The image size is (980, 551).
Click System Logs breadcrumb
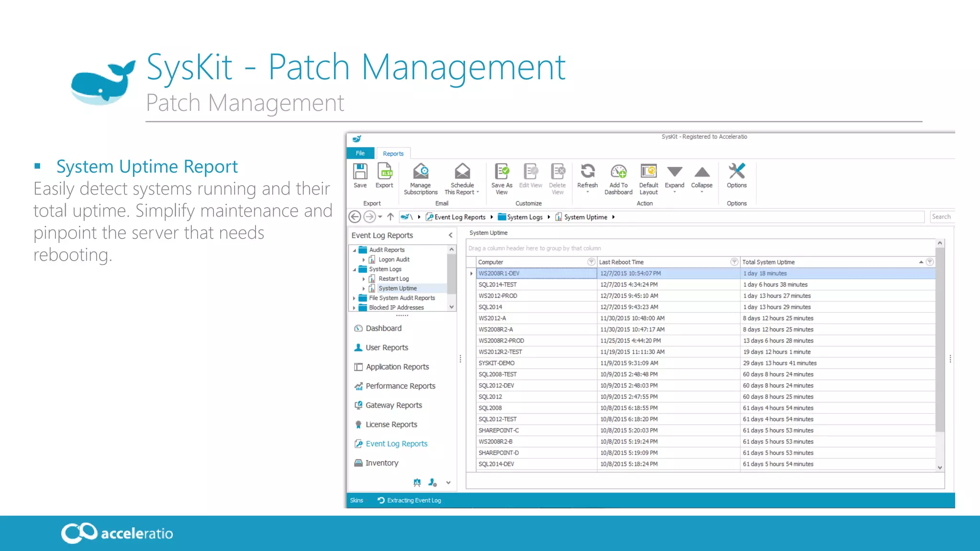click(520, 217)
